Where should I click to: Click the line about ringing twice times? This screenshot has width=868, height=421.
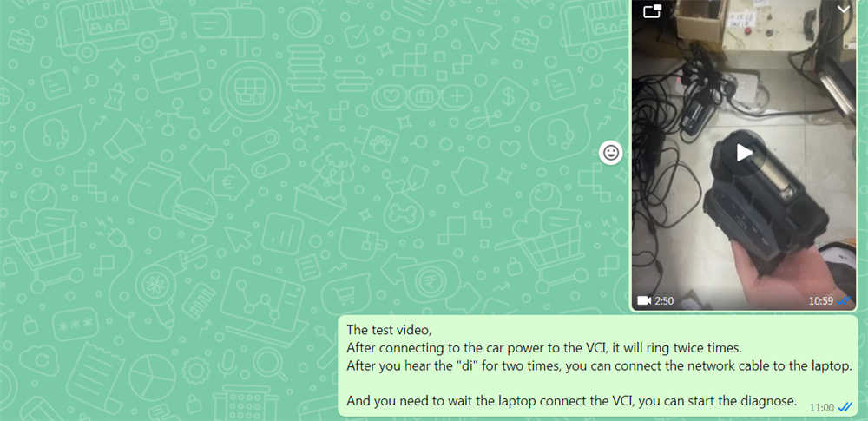(543, 348)
